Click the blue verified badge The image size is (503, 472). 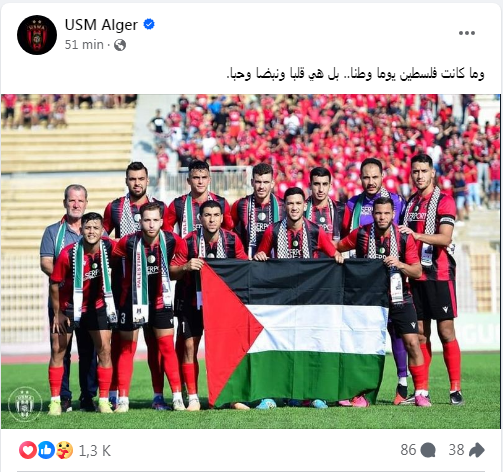click(149, 24)
